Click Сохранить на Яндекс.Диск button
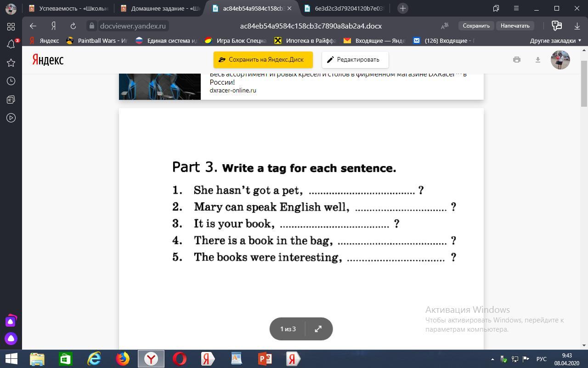This screenshot has height=368, width=588. [263, 59]
